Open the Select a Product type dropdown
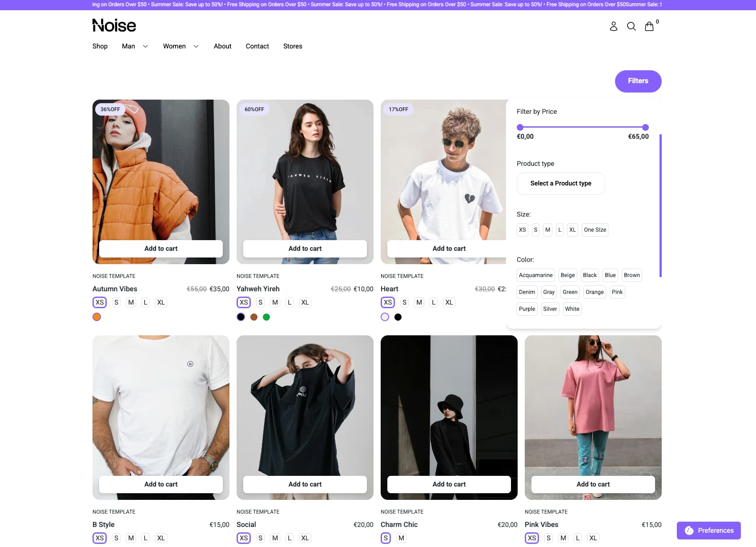The image size is (756, 547). click(561, 183)
